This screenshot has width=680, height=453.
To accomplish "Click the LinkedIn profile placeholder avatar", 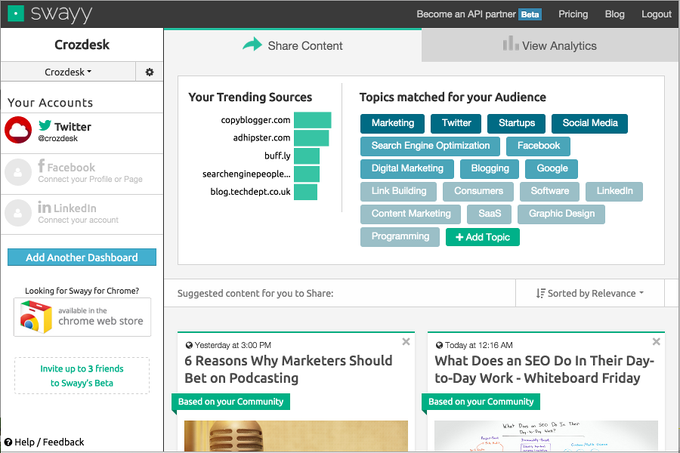I will (19, 212).
